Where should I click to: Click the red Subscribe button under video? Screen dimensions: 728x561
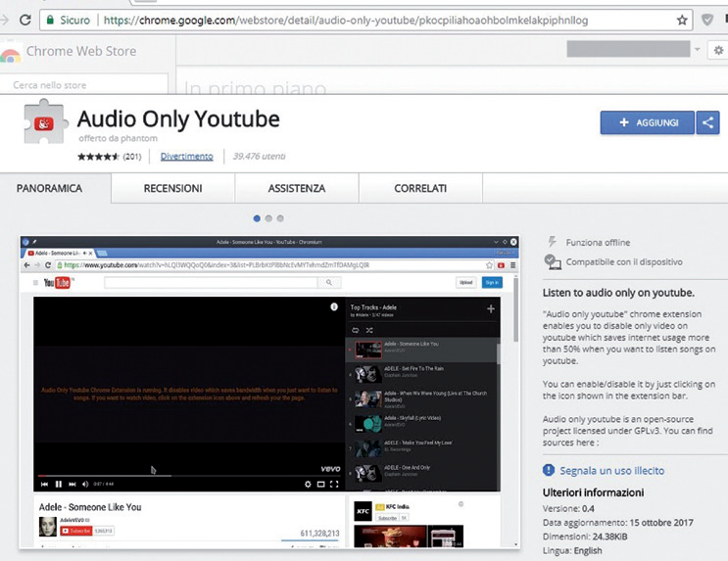pos(76,531)
